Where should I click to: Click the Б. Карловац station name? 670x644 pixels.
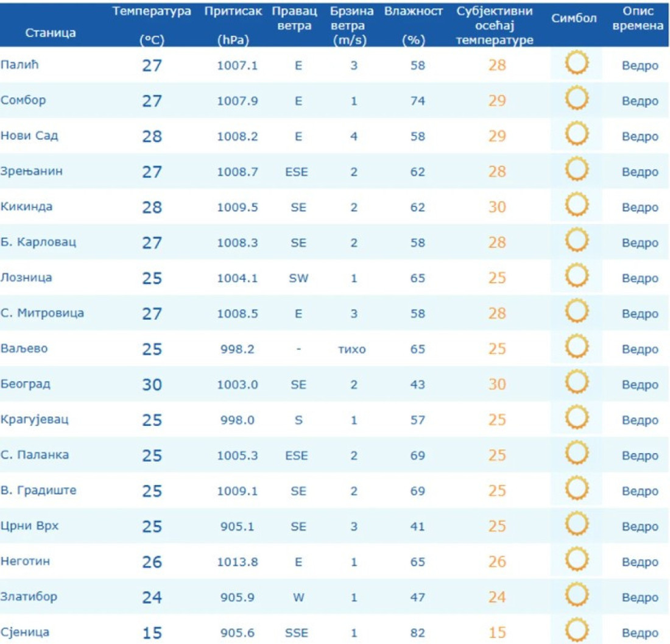[38, 242]
